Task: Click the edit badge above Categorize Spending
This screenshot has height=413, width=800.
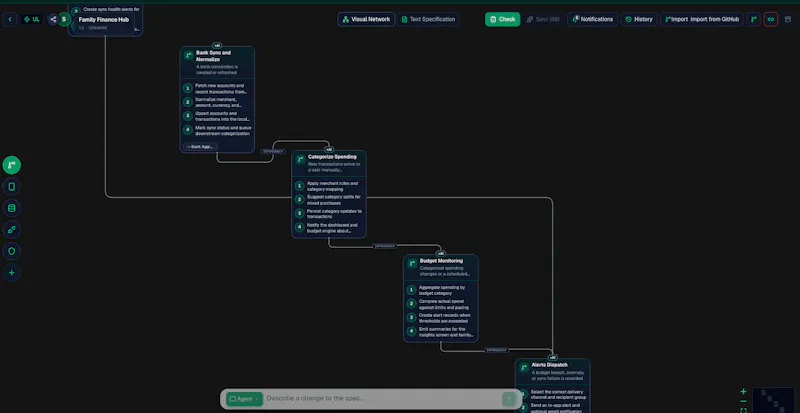Action: [x=329, y=150]
